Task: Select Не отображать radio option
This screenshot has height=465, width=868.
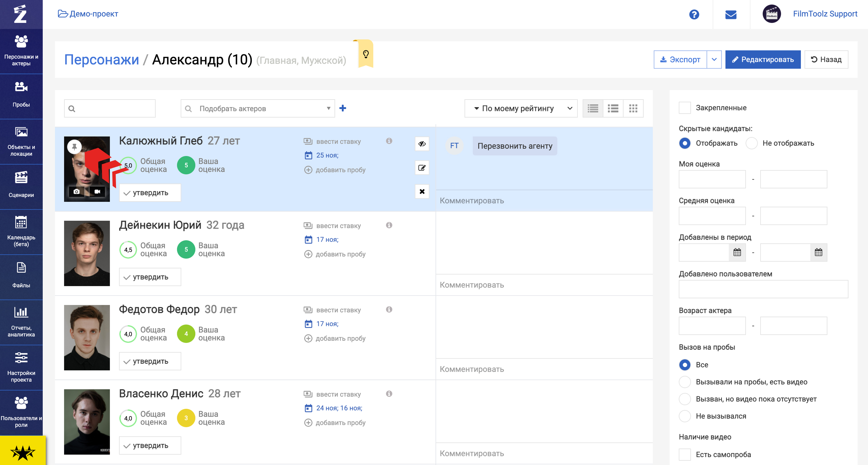Action: 751,143
